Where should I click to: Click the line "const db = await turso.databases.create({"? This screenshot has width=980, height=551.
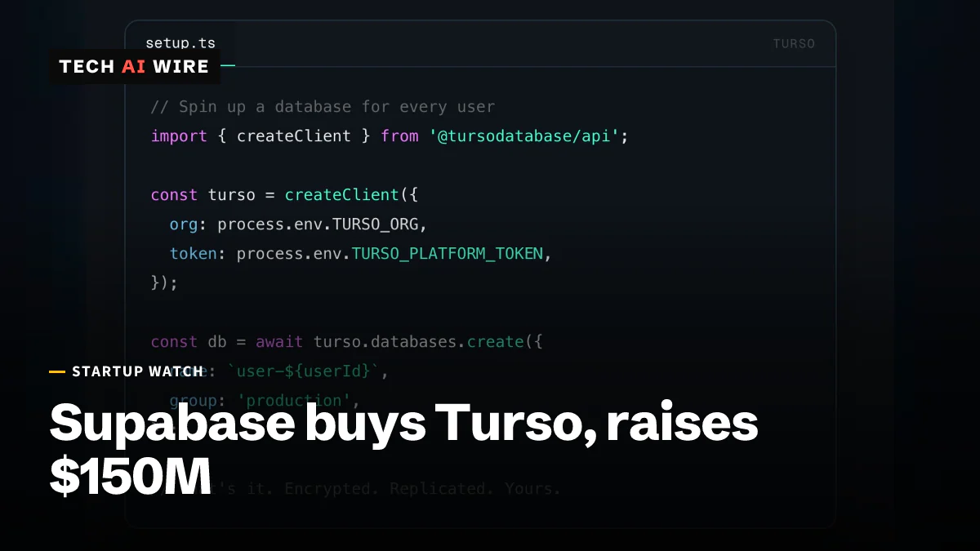(x=347, y=342)
